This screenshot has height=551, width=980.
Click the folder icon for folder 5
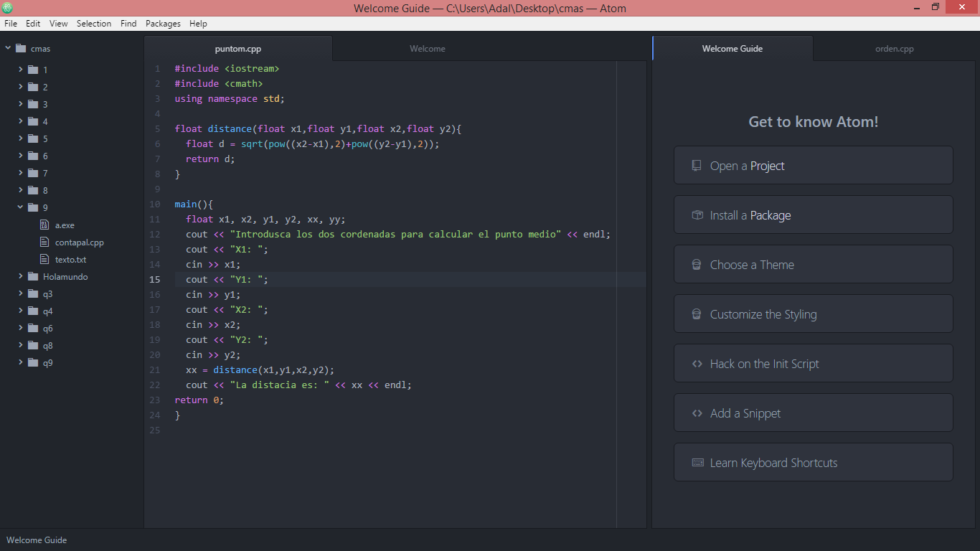point(33,138)
